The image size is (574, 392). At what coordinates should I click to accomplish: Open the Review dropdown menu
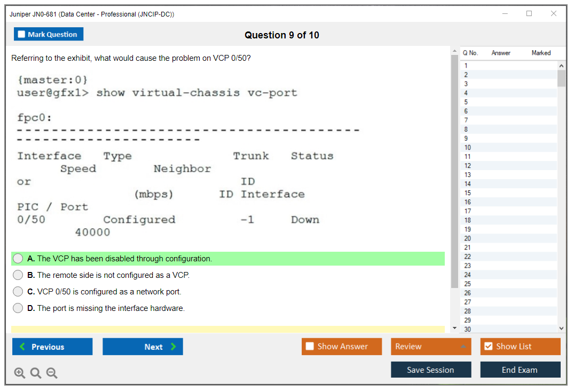431,347
